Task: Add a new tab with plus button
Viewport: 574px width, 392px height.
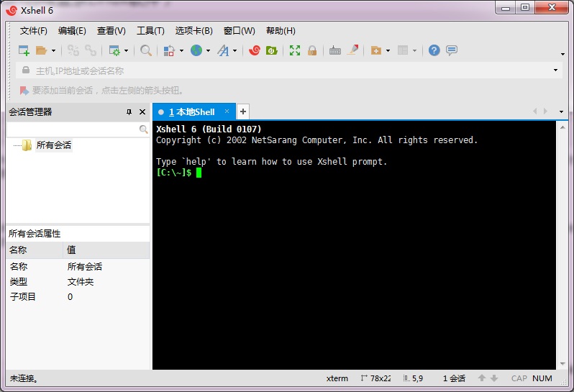Action: (243, 111)
